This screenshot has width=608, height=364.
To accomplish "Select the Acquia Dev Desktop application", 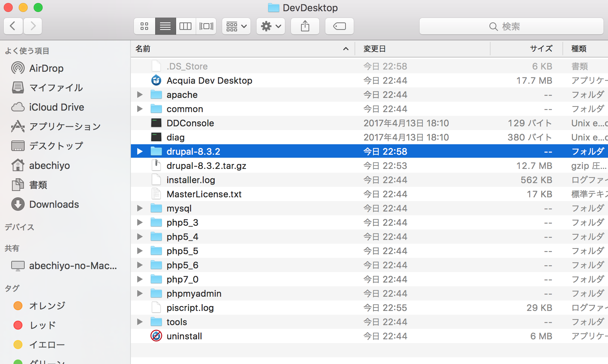I will pos(209,81).
